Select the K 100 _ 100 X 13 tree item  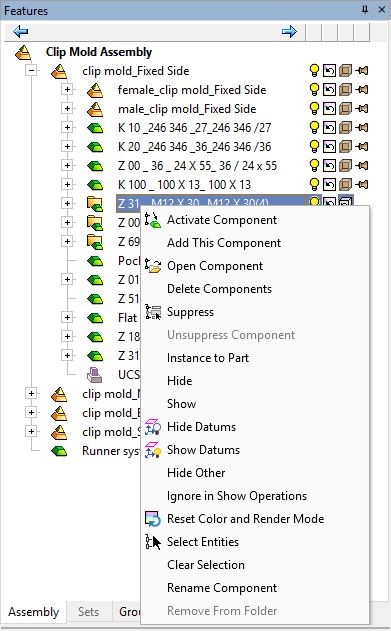point(184,185)
